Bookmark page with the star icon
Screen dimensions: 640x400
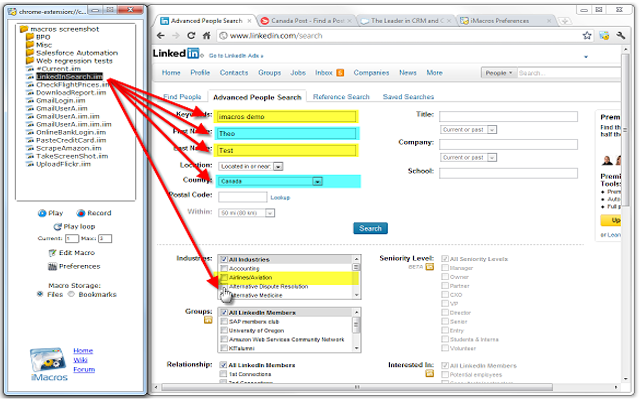tap(587, 36)
